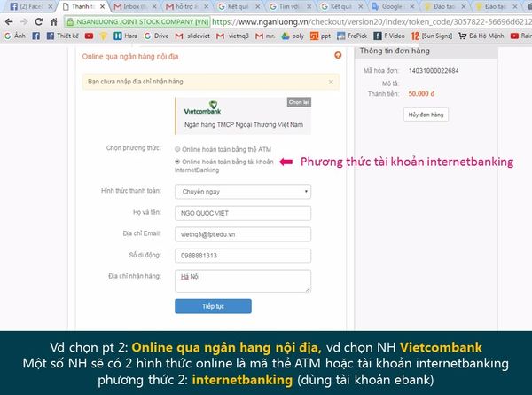Viewport: 532px width, 395px height.
Task: Open the 'vietnq3' Gmail bookmark
Action: click(x=232, y=36)
